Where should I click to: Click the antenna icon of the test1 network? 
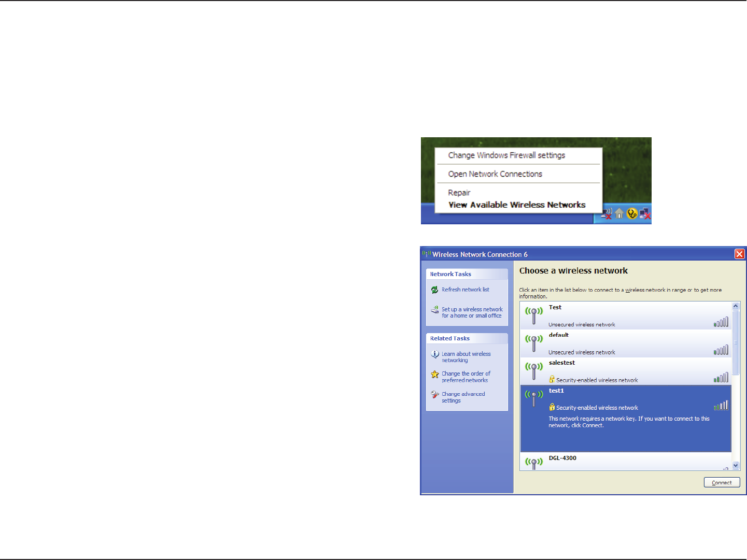click(534, 399)
